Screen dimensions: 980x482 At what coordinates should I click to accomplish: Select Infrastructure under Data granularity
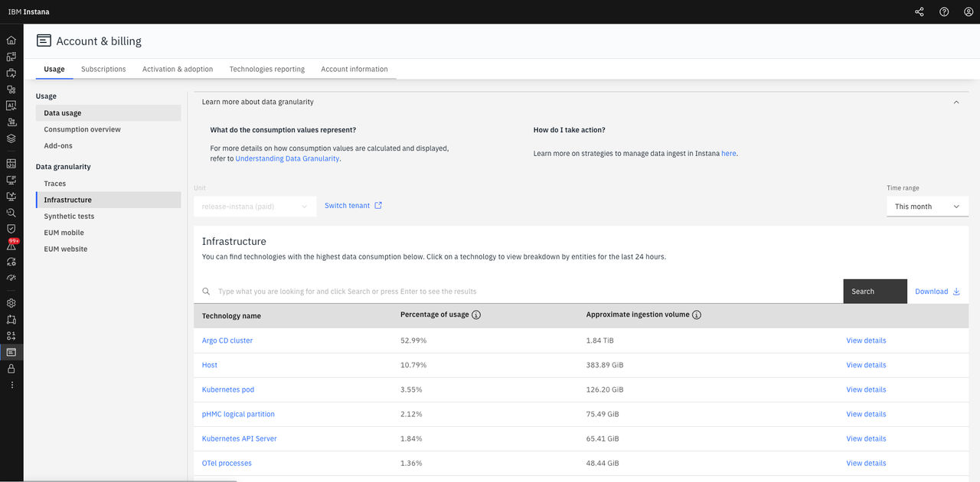click(109, 200)
